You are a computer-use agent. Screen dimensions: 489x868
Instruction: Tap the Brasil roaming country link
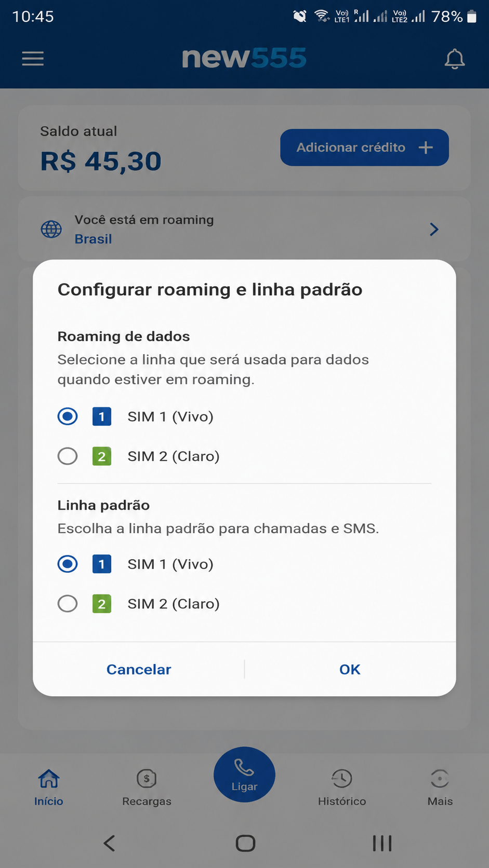93,239
